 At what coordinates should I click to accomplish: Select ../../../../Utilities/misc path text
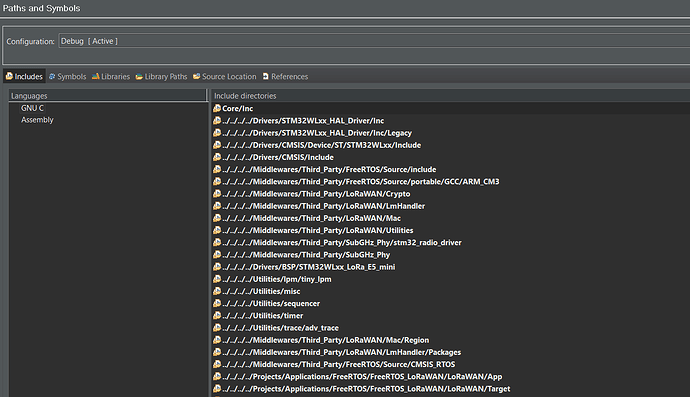(261, 291)
